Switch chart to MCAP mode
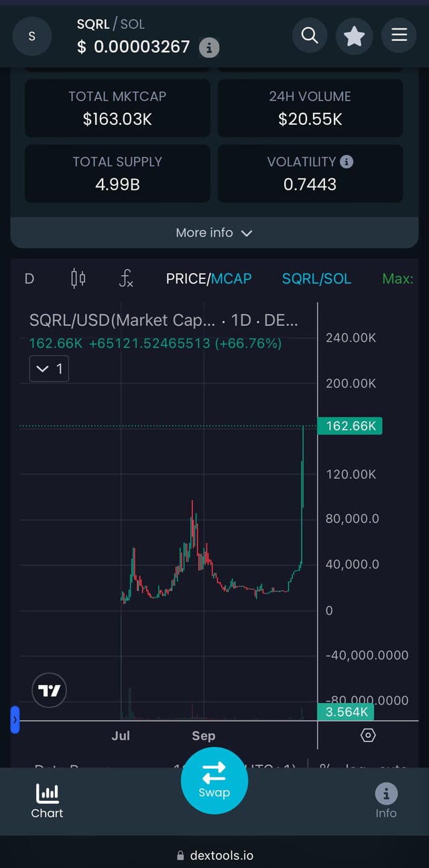 232,278
